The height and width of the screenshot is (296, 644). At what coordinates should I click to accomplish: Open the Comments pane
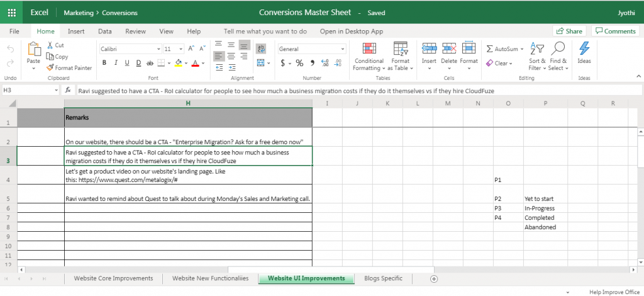615,31
